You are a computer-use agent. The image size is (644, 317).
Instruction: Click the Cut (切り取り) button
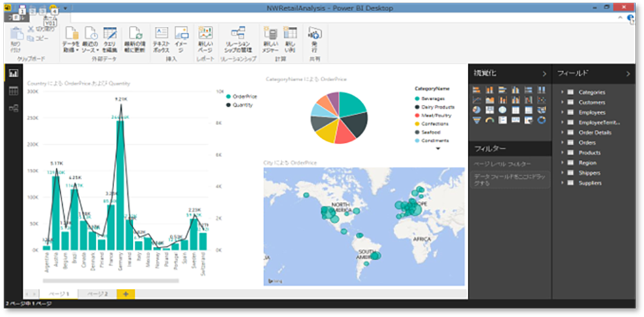pyautogui.click(x=40, y=29)
